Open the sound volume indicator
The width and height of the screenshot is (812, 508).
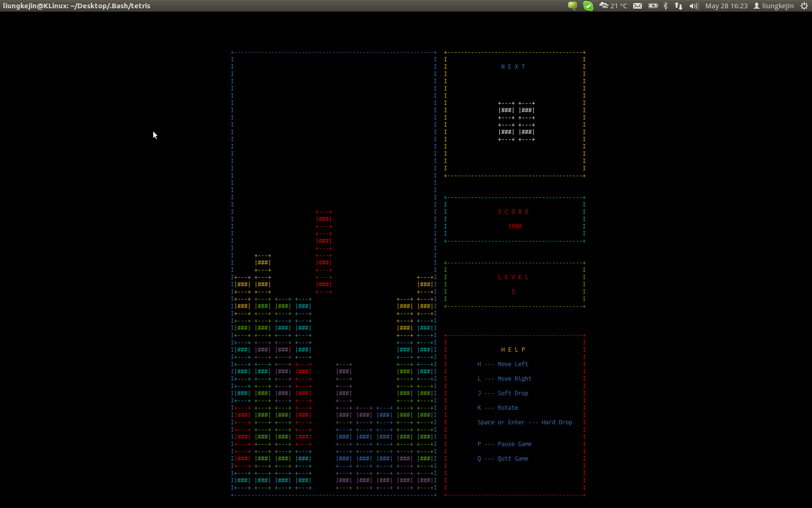[694, 6]
